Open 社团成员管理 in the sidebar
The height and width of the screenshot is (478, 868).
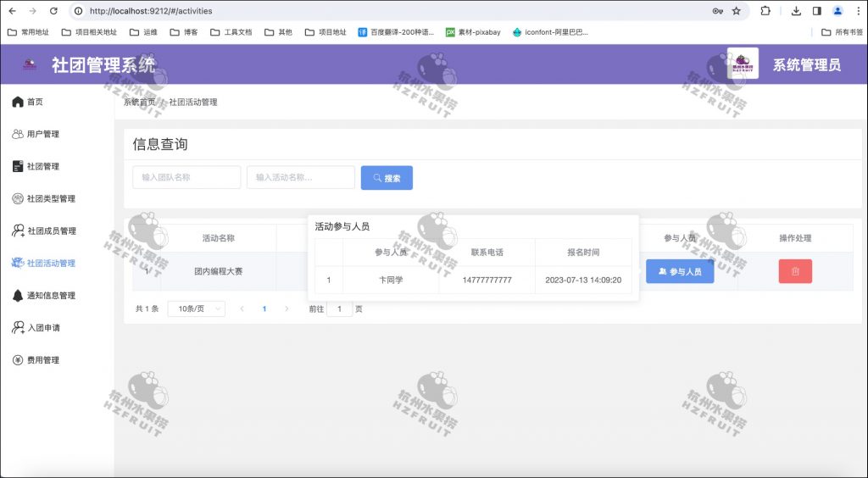click(x=44, y=231)
